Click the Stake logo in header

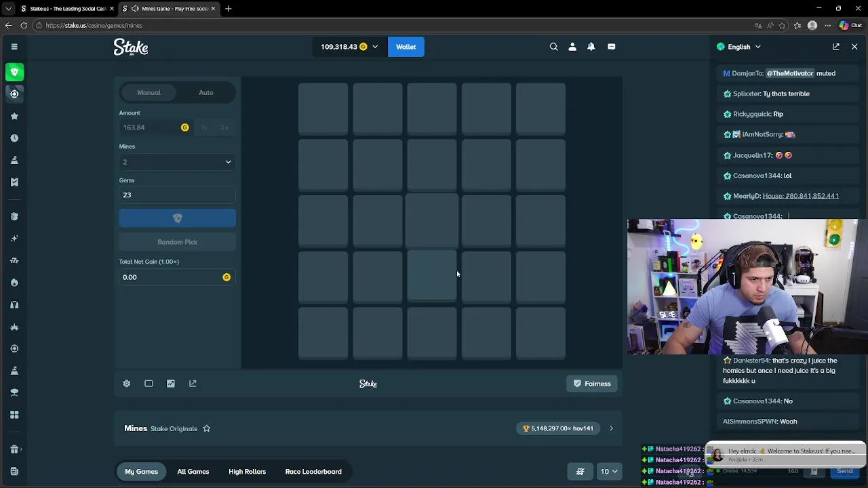tap(131, 47)
